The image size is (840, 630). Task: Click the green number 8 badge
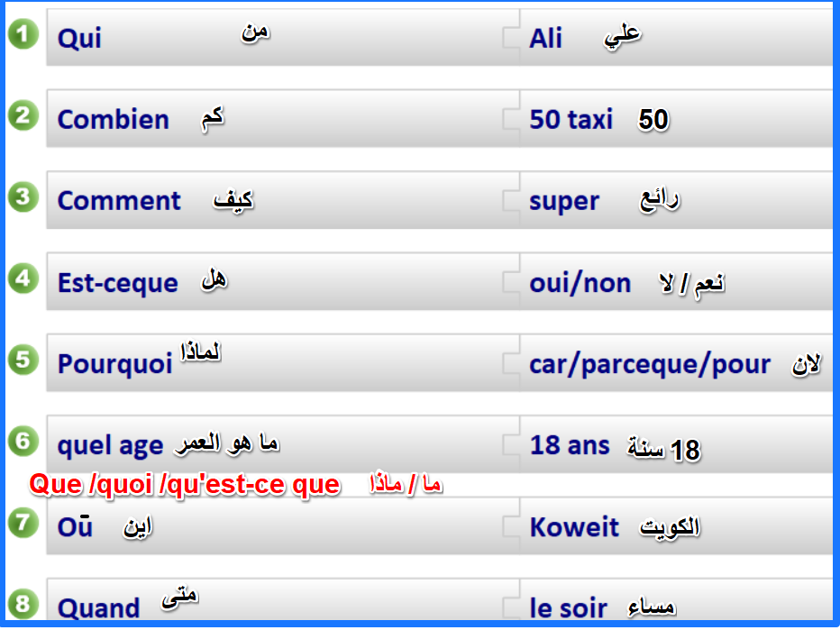pos(23,603)
